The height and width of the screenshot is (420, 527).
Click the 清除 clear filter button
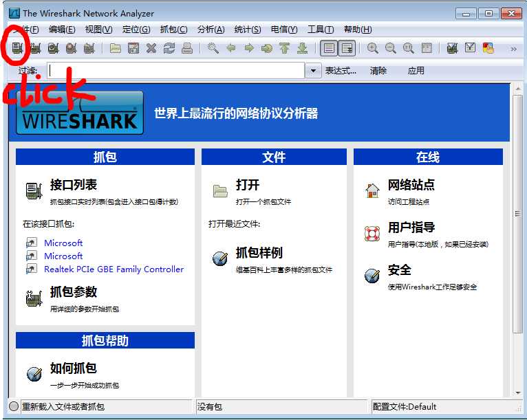378,71
